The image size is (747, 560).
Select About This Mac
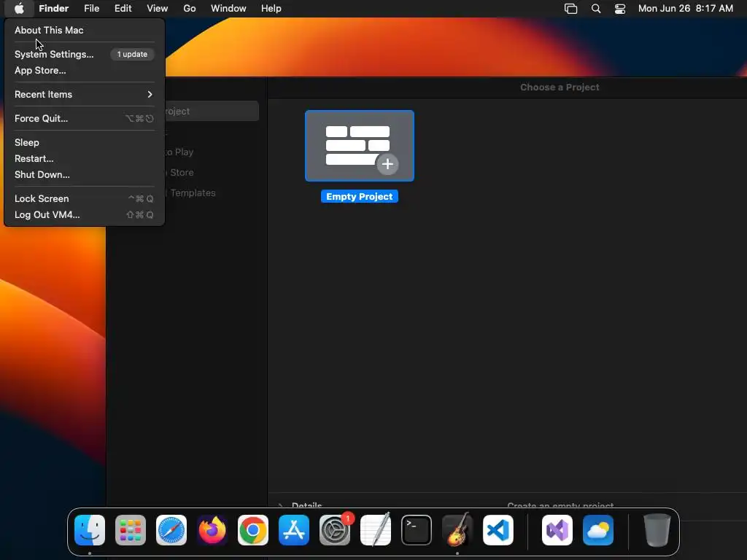pos(49,30)
